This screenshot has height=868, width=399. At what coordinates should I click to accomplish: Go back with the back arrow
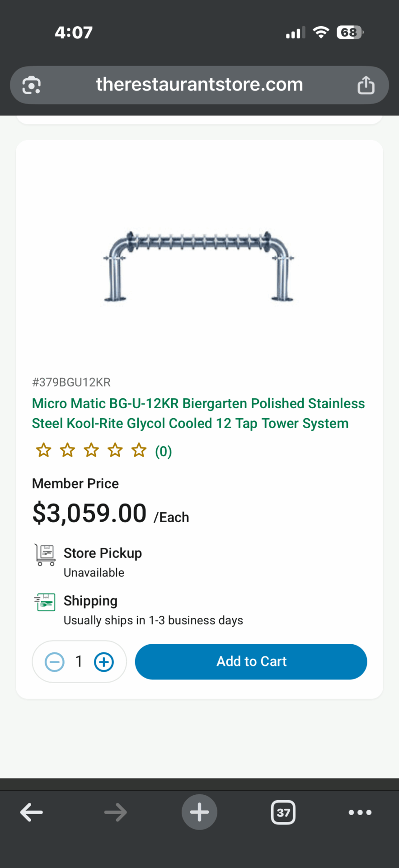[x=32, y=812]
